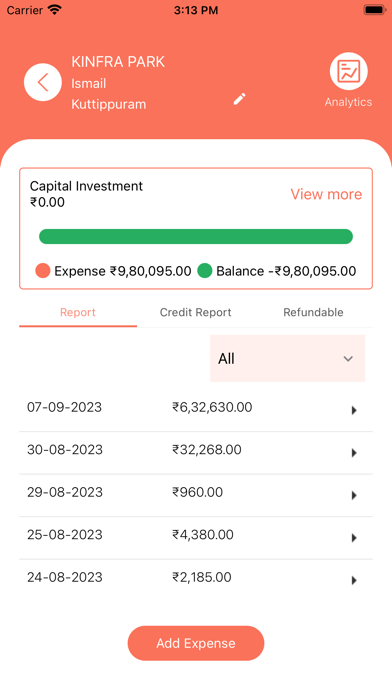Switch to the Refundable tab
Viewport: 392px width, 696px height.
point(313,312)
